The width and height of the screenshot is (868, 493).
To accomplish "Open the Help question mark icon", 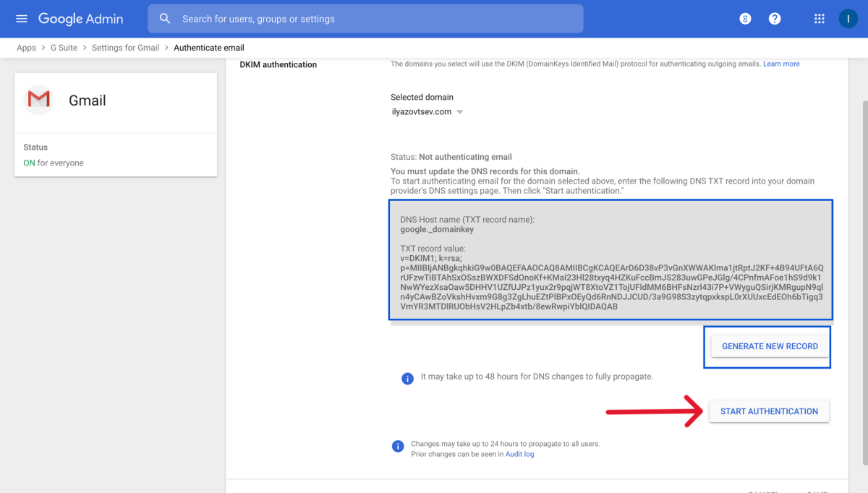I will 775,19.
